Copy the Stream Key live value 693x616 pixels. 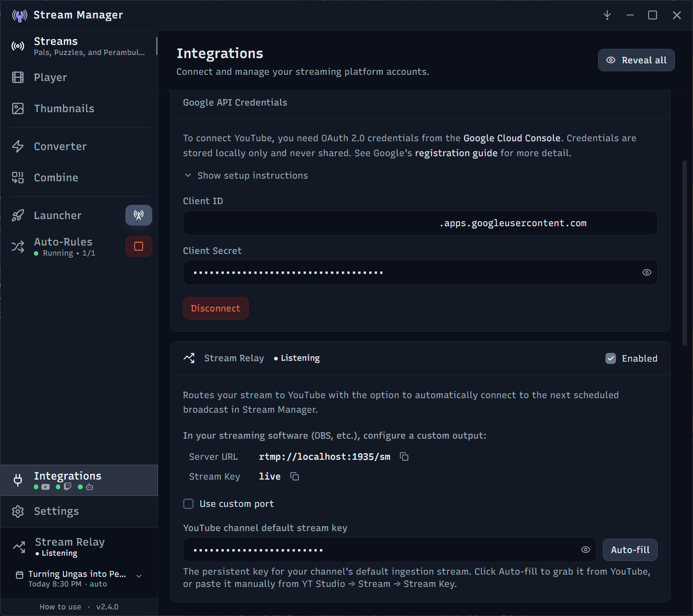(x=294, y=477)
